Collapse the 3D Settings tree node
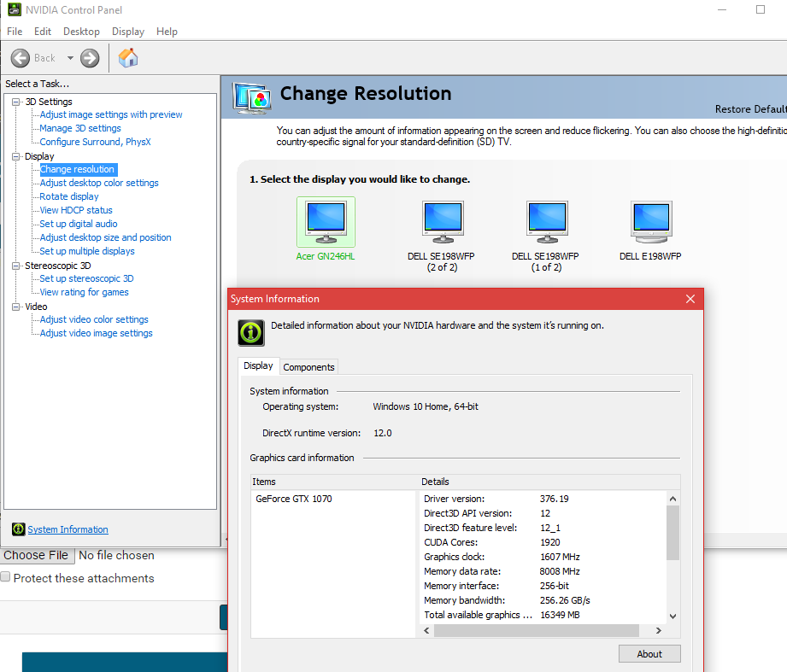 click(16, 102)
